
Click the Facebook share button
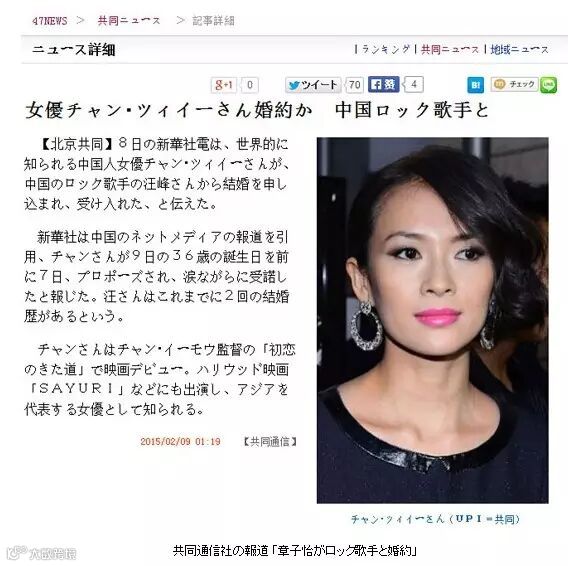tap(384, 84)
